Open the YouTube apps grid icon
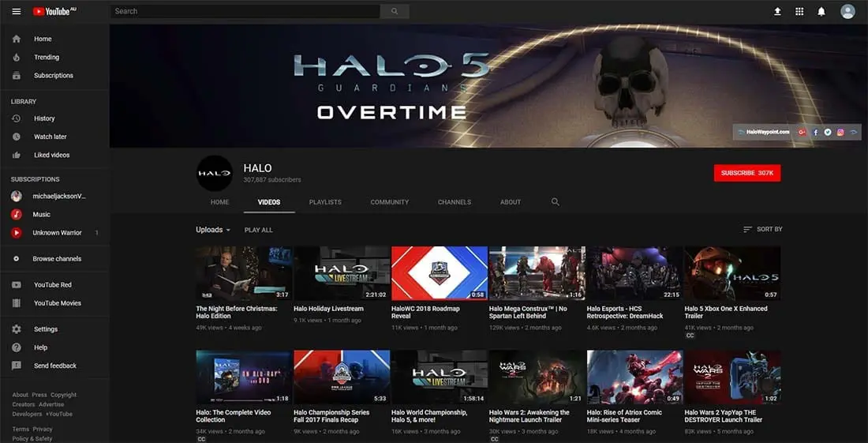This screenshot has height=443, width=868. tap(799, 11)
